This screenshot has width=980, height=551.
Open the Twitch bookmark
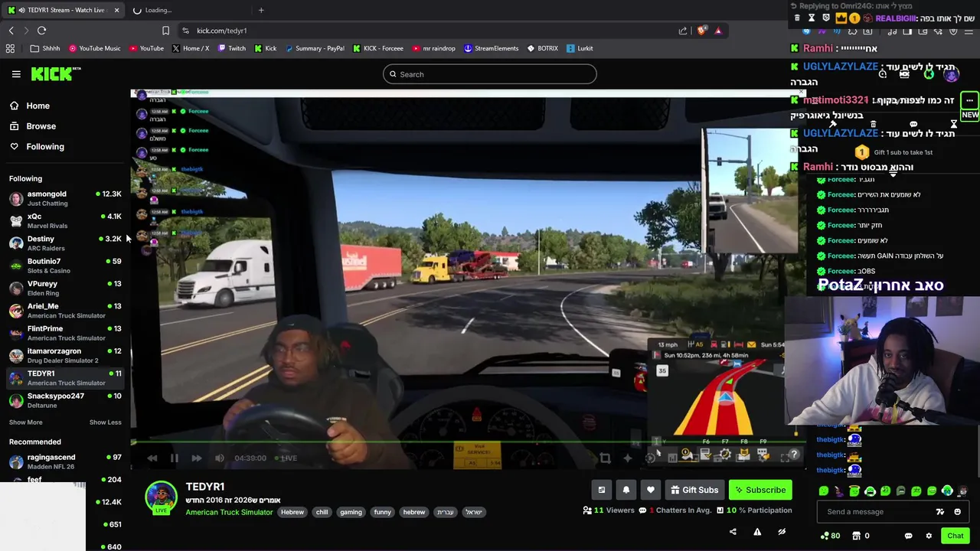(231, 48)
